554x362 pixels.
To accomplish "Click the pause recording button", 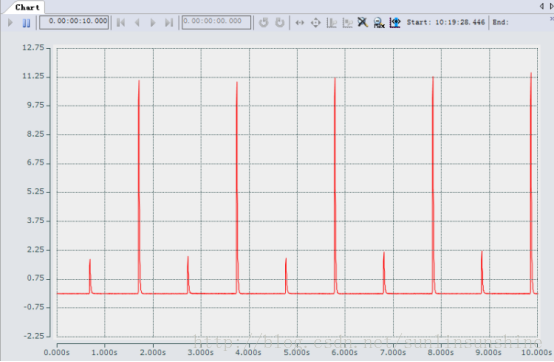I will (26, 23).
